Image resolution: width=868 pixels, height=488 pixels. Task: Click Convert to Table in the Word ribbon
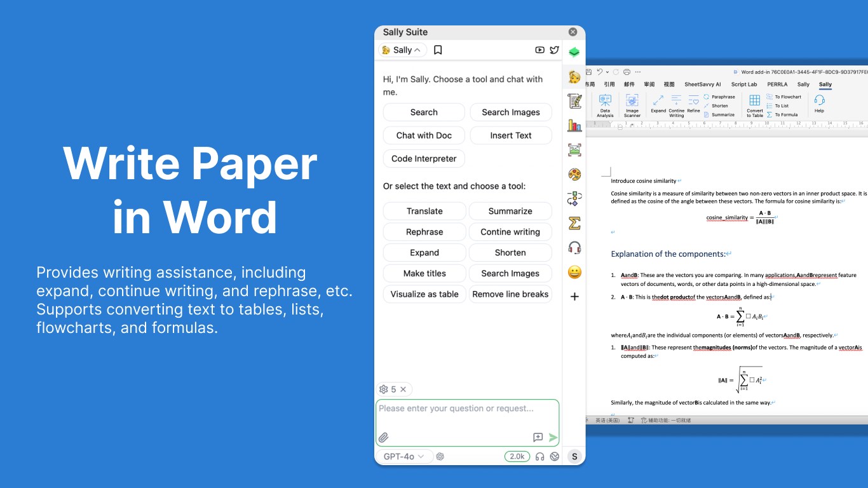755,105
